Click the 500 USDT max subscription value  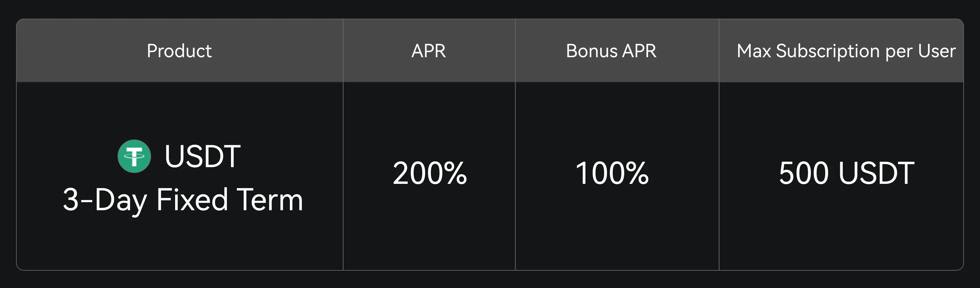click(846, 174)
